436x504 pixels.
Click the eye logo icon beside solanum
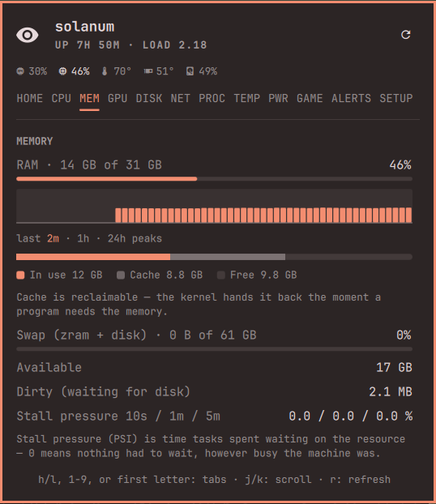tap(28, 35)
